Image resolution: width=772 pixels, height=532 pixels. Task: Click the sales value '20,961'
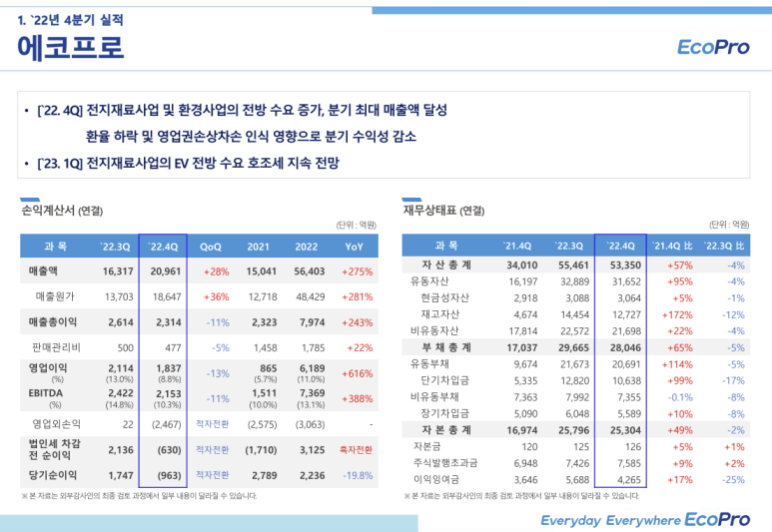click(x=166, y=271)
